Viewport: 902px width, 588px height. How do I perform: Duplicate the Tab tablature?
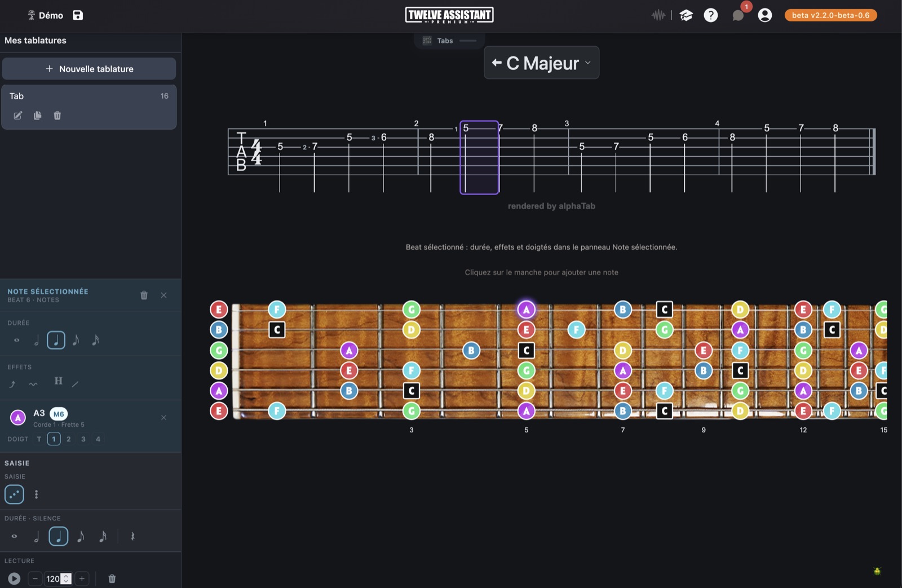[x=37, y=116]
